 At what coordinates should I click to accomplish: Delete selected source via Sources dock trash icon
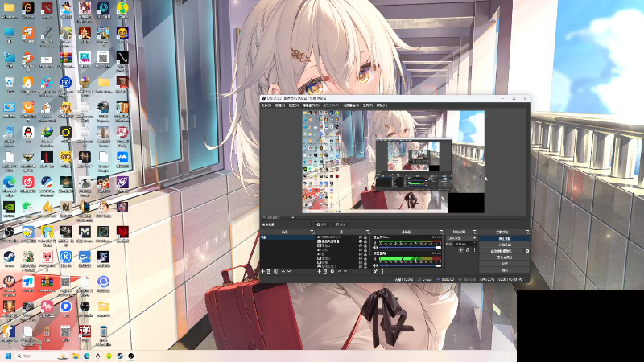pos(325,271)
